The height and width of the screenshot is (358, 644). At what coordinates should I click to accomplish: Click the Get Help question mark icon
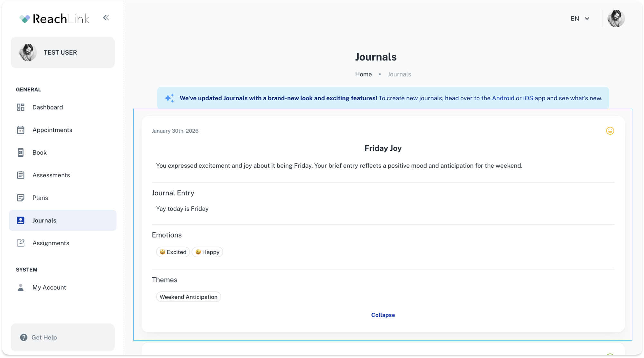click(x=23, y=337)
